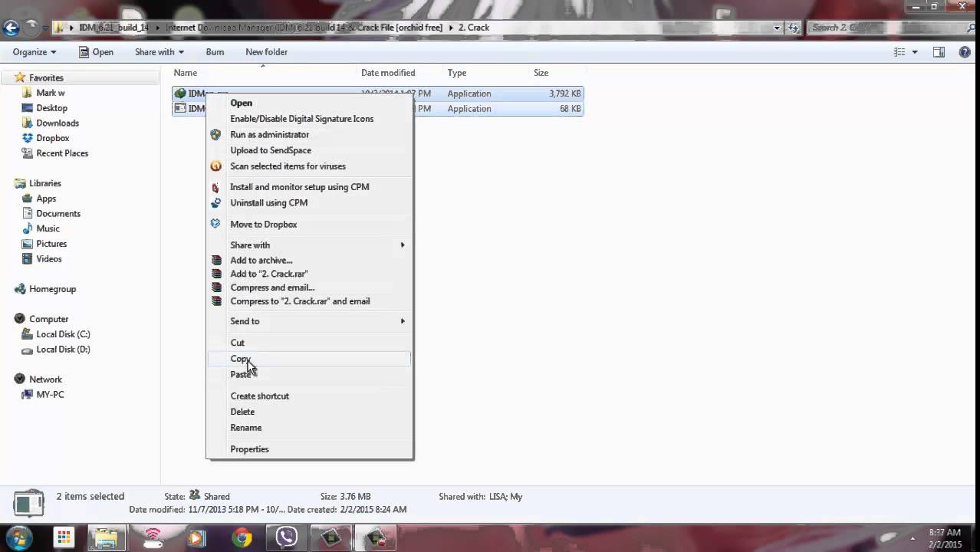Open Documents under Libraries
The width and height of the screenshot is (980, 552).
click(x=58, y=214)
